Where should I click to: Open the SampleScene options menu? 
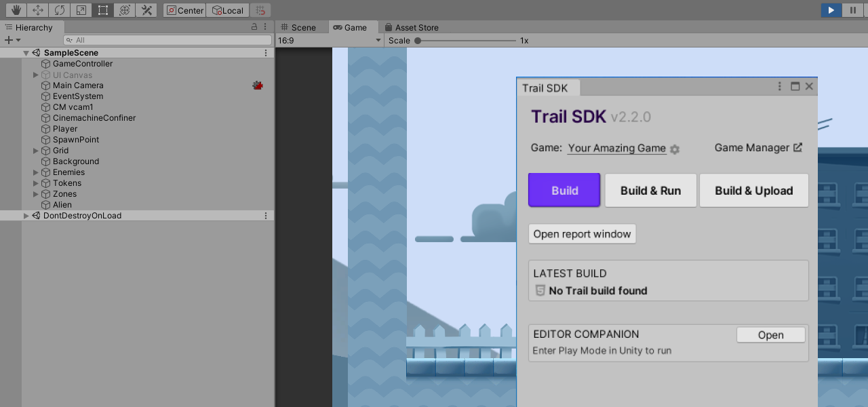[266, 53]
